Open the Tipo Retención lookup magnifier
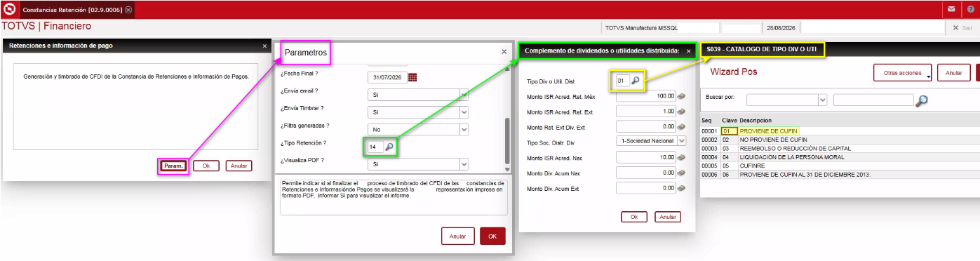This screenshot has width=980, height=261. pyautogui.click(x=389, y=147)
